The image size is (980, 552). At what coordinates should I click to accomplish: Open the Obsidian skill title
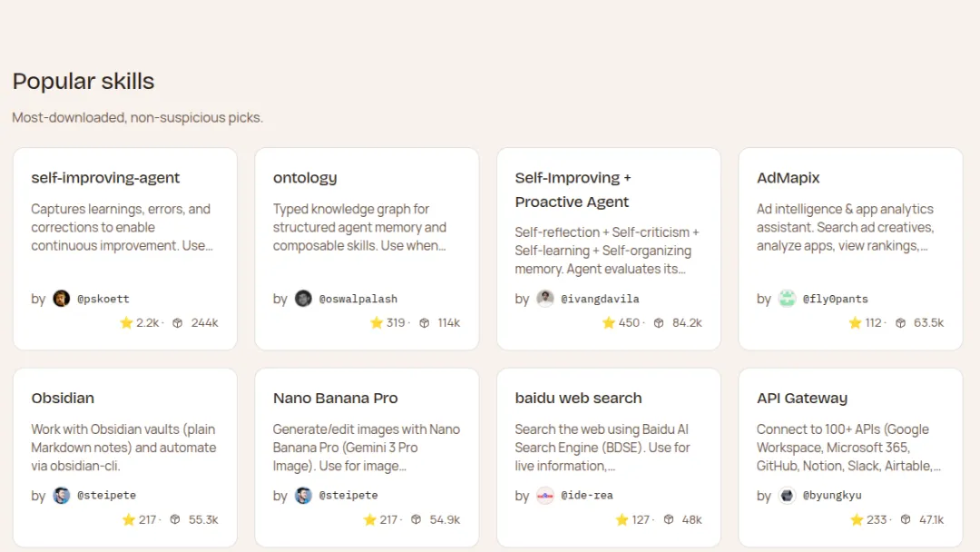(x=63, y=399)
